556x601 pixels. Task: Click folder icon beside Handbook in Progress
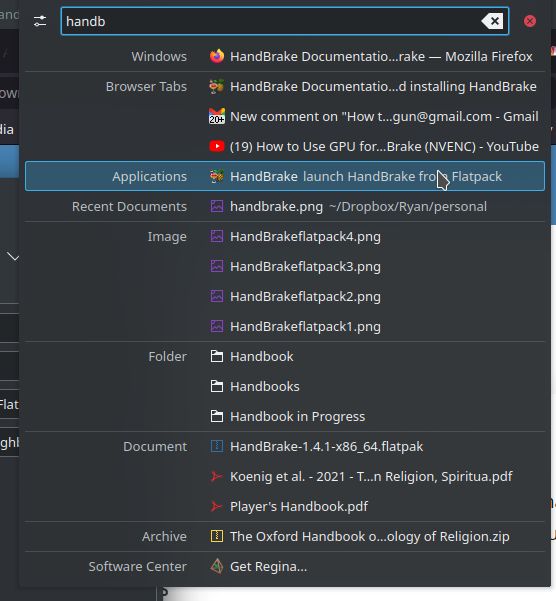tap(217, 416)
